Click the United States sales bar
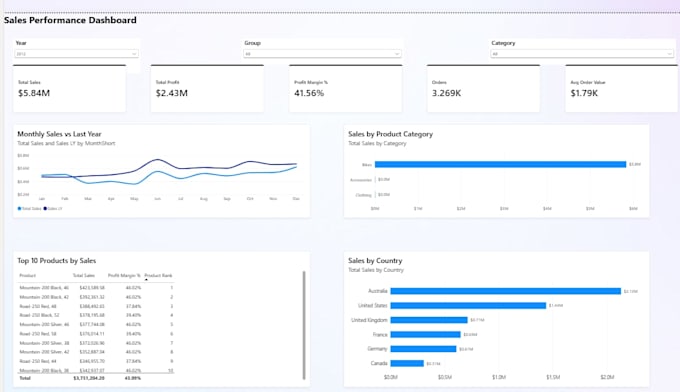Image resolution: width=680 pixels, height=392 pixels. pos(468,306)
